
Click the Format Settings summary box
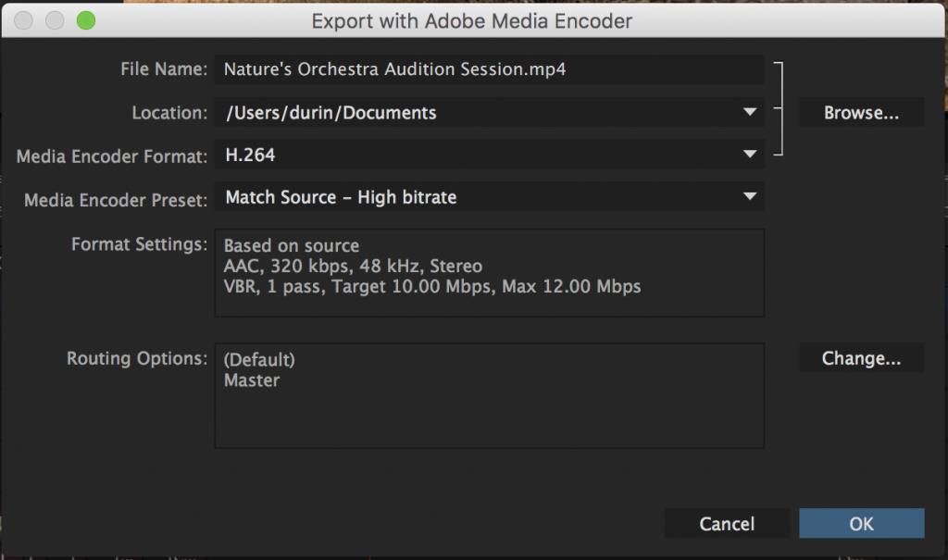pyautogui.click(x=489, y=273)
